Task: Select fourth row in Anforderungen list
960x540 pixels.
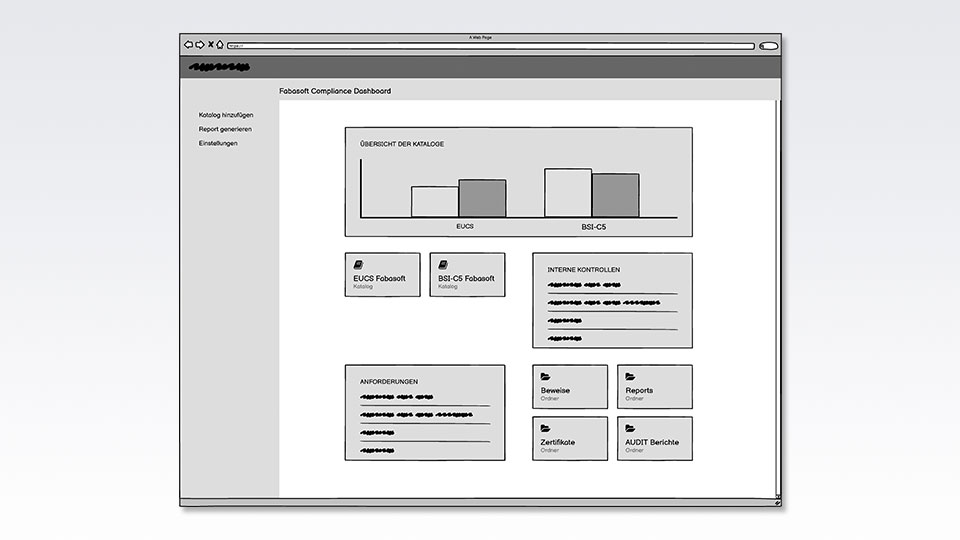Action: (425, 451)
